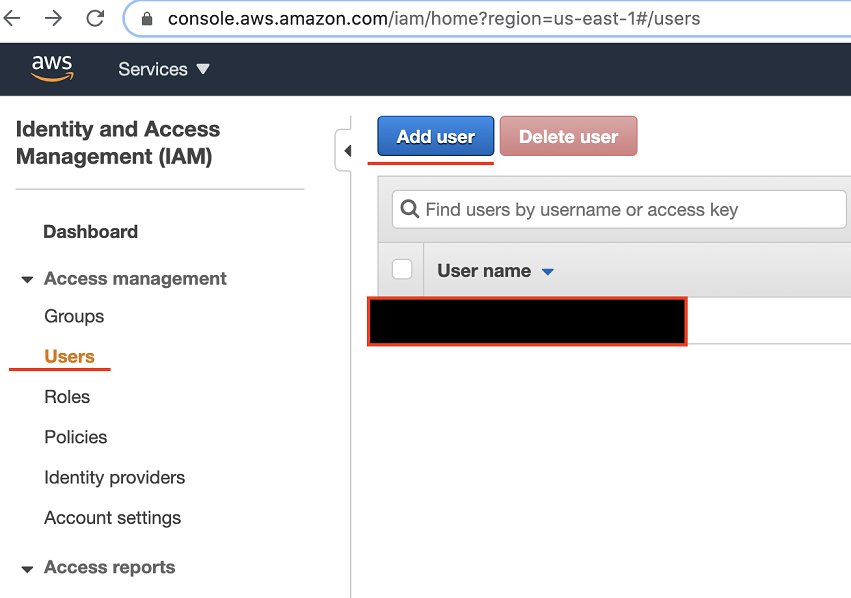Focus the Find users search field
The width and height of the screenshot is (851, 598).
click(x=620, y=210)
